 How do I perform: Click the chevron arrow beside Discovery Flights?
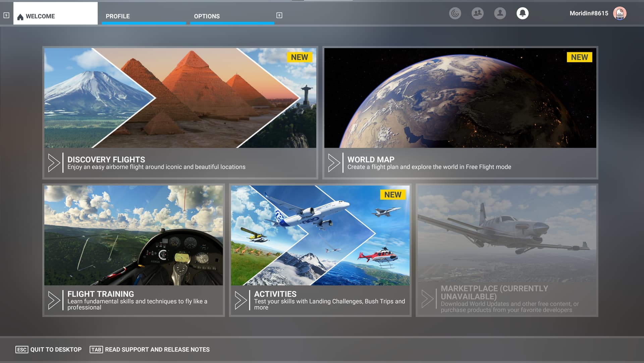54,163
